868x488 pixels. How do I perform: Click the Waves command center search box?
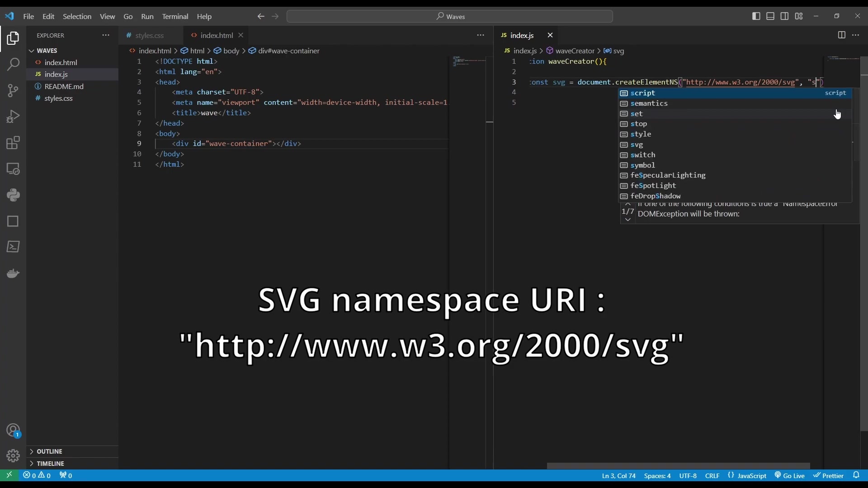click(450, 16)
